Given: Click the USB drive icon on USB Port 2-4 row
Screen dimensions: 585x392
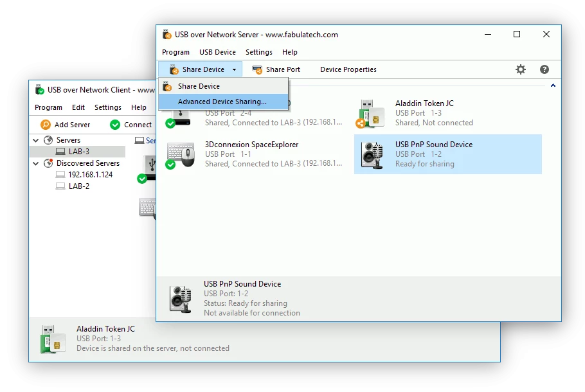Looking at the screenshot, I should 179,119.
